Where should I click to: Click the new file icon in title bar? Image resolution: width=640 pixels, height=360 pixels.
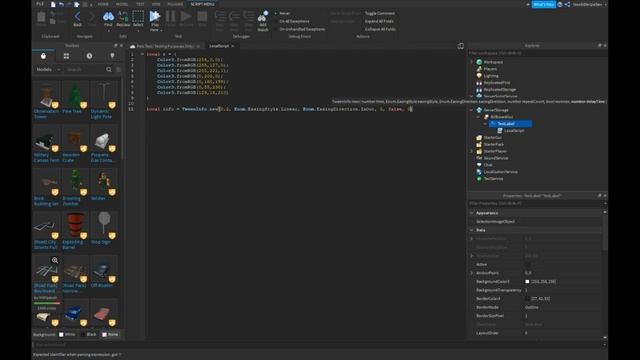coord(53,4)
